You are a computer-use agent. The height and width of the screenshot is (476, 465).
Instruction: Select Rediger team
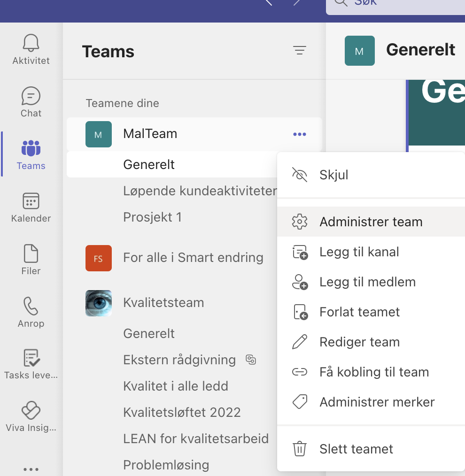[x=371, y=342]
